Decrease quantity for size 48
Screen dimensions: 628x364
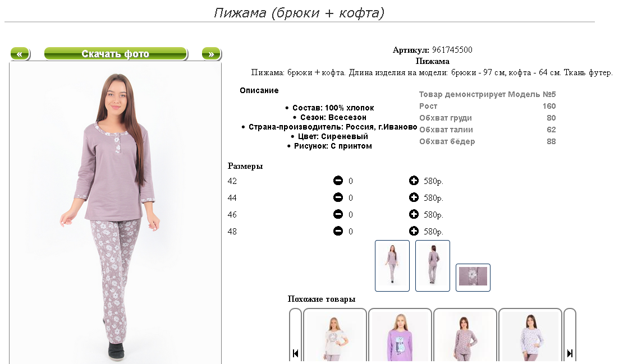click(338, 231)
